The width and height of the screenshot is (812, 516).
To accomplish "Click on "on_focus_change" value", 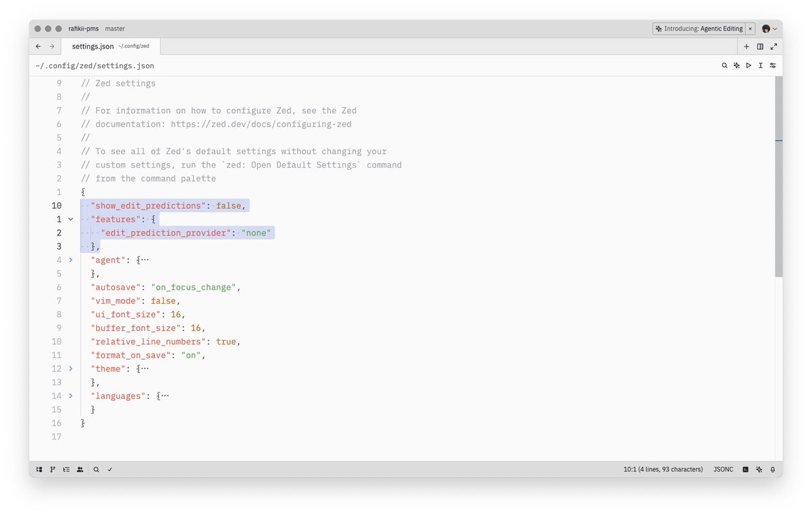I will click(x=194, y=287).
